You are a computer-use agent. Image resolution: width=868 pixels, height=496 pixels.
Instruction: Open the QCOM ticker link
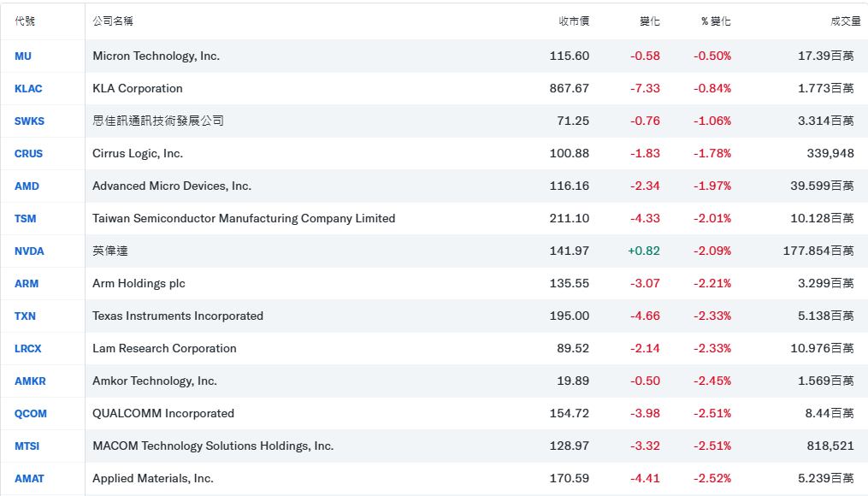(x=31, y=414)
